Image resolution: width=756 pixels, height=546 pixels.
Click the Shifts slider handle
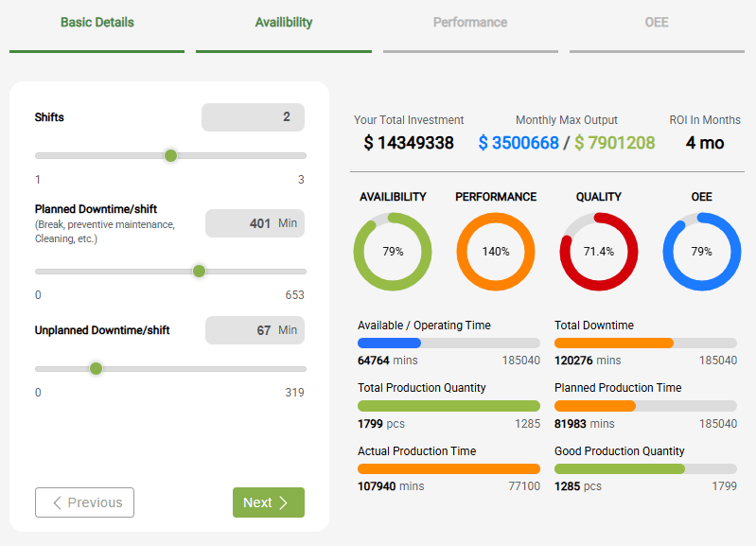point(170,155)
